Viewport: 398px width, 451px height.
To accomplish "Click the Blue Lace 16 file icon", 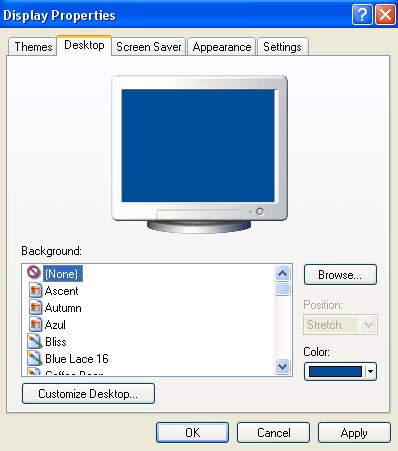I will 34,359.
